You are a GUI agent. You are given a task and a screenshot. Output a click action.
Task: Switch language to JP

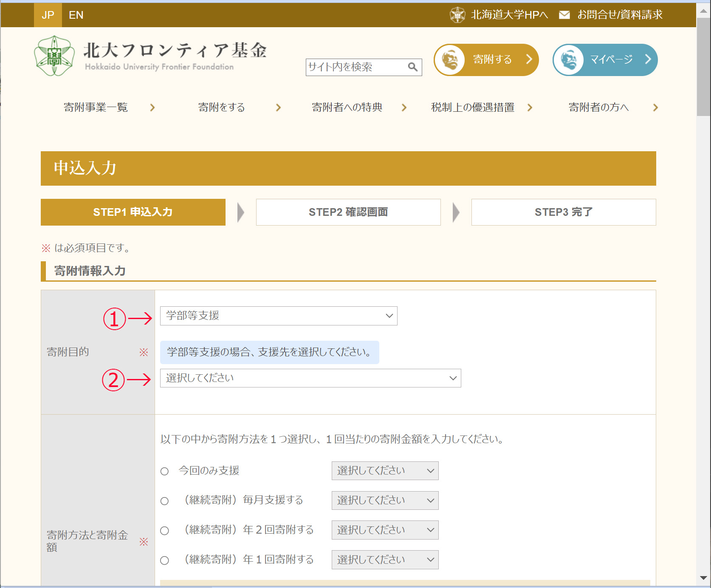pos(48,15)
